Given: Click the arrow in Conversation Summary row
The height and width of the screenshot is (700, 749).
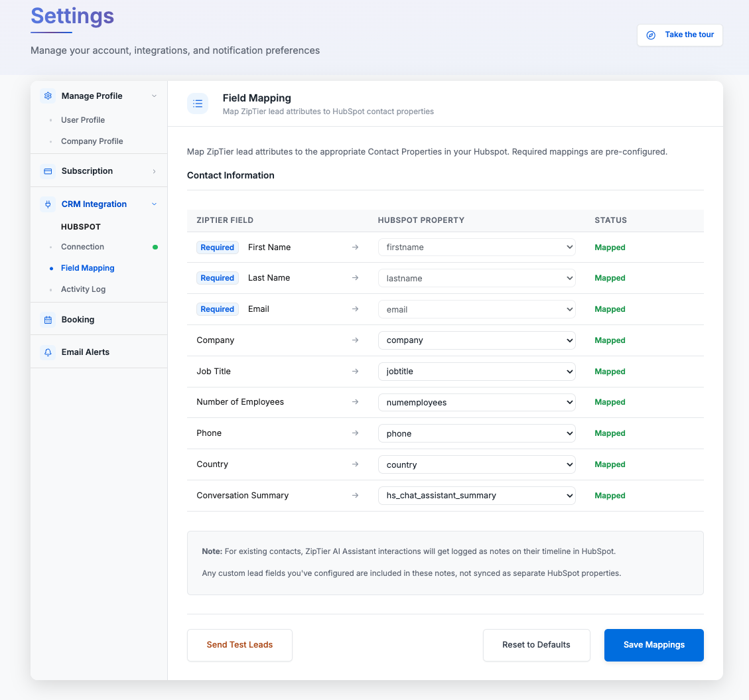Looking at the screenshot, I should [355, 496].
